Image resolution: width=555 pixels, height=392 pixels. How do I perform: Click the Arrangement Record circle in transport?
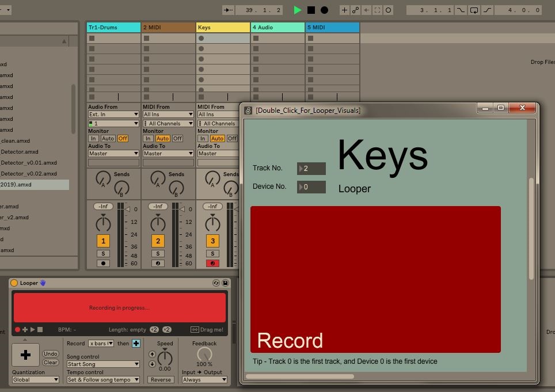click(324, 10)
